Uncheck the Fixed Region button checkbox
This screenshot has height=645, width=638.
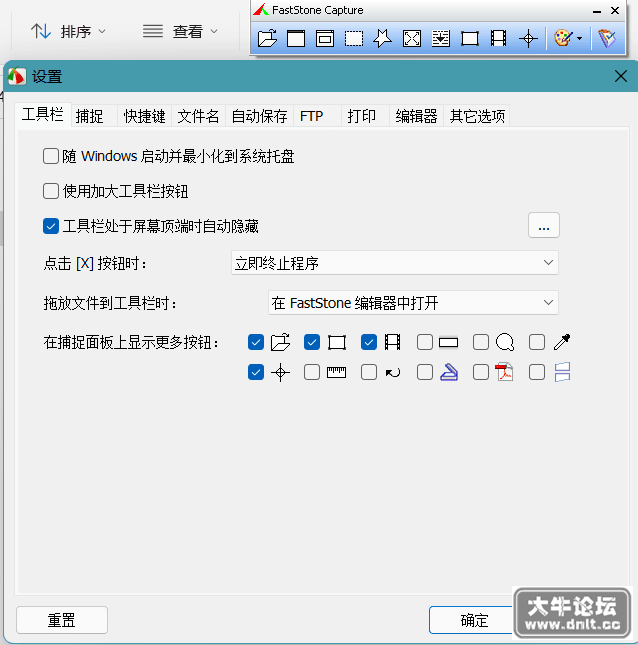pyautogui.click(x=312, y=342)
